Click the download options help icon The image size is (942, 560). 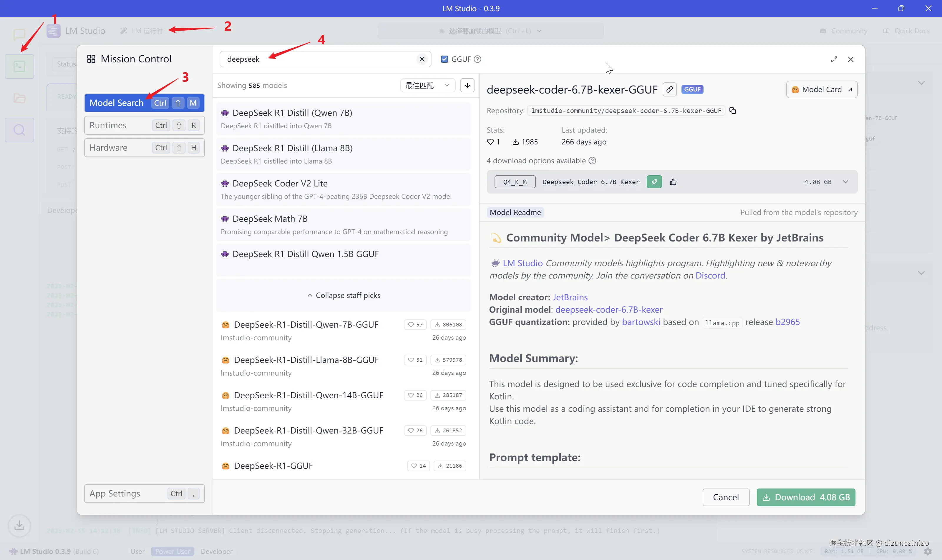[x=592, y=161]
